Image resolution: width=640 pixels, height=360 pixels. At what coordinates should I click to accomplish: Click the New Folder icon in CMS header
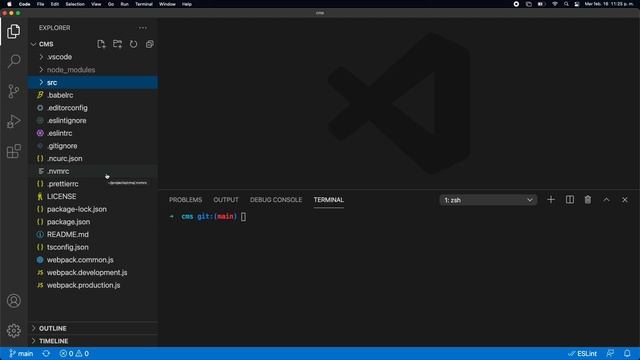coord(118,44)
